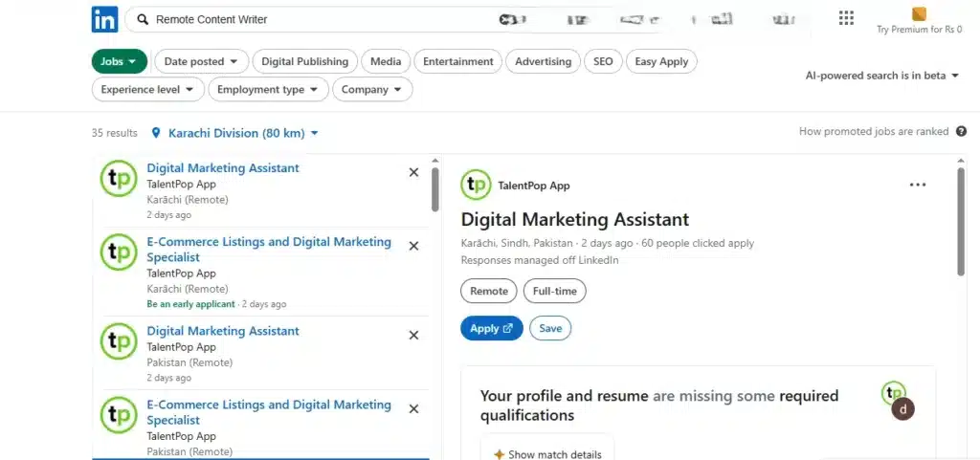Open Pakistan E-Commerce Listings Specialist listing title

(x=269, y=412)
